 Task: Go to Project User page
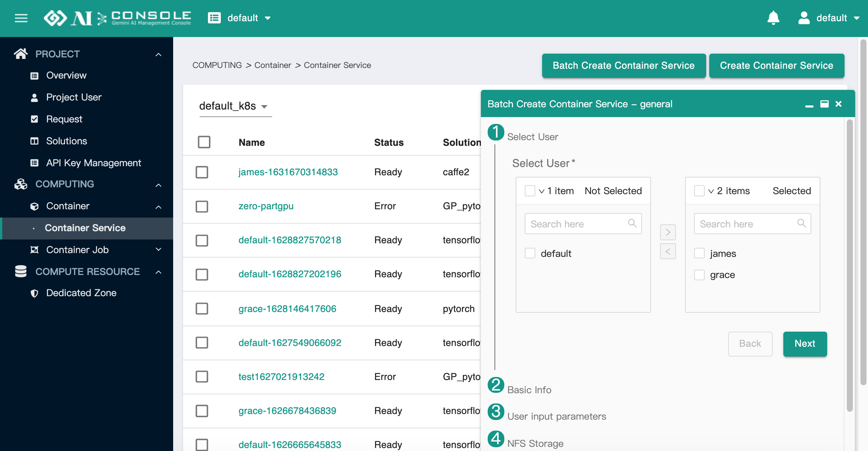(x=74, y=97)
